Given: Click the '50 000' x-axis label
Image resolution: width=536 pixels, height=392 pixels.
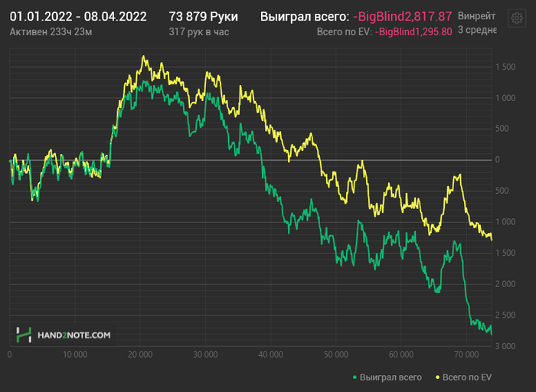Looking at the screenshot, I should pos(336,354).
